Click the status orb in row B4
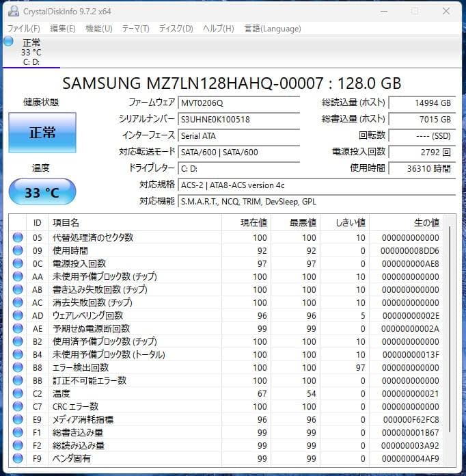 tap(18, 354)
